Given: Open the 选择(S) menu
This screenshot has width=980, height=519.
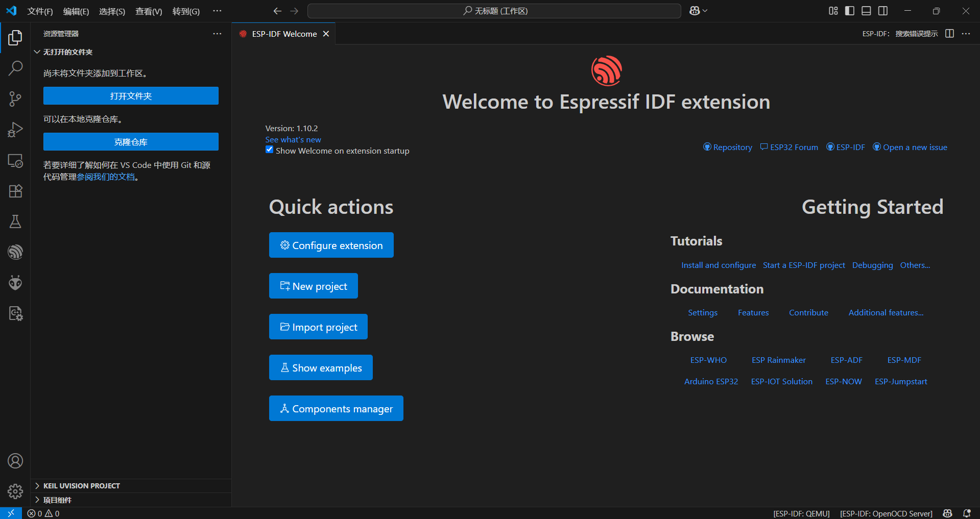Looking at the screenshot, I should pos(112,11).
